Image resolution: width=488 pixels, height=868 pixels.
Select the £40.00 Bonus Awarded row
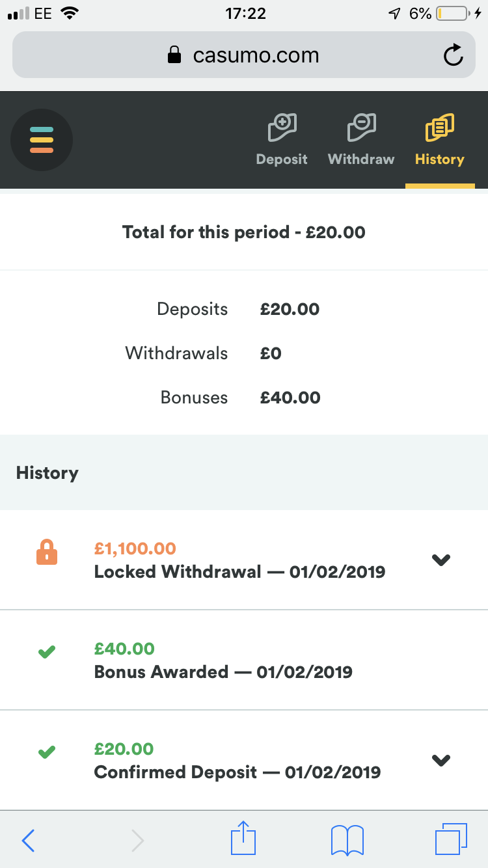(244, 660)
